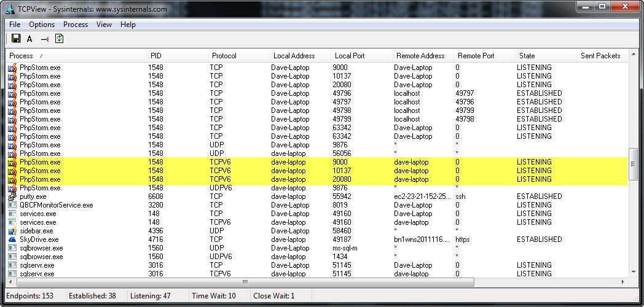Sort by the Sent Packets column header

[602, 56]
